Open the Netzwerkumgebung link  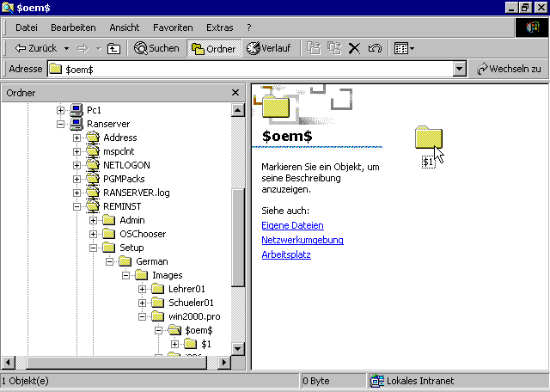(302, 240)
